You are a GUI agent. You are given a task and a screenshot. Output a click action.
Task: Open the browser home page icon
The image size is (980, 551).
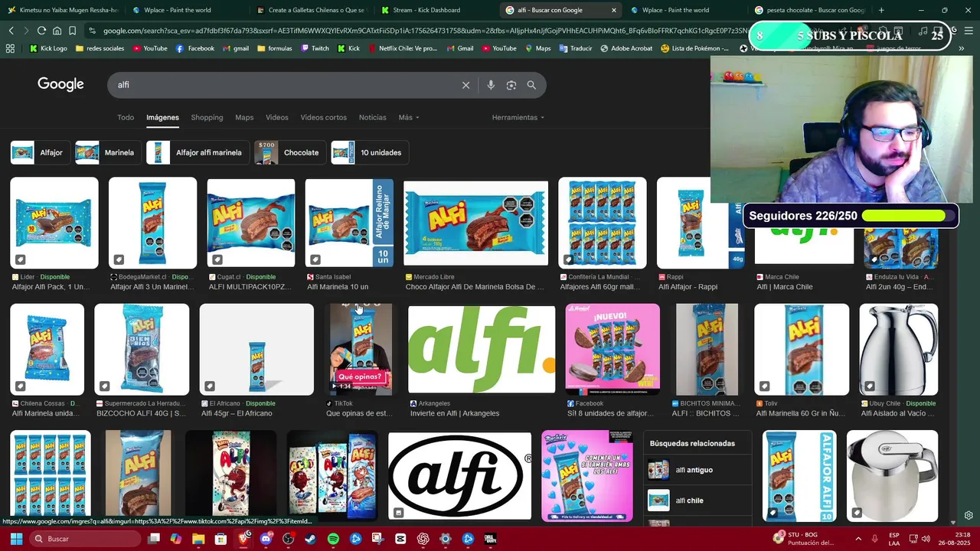57,31
